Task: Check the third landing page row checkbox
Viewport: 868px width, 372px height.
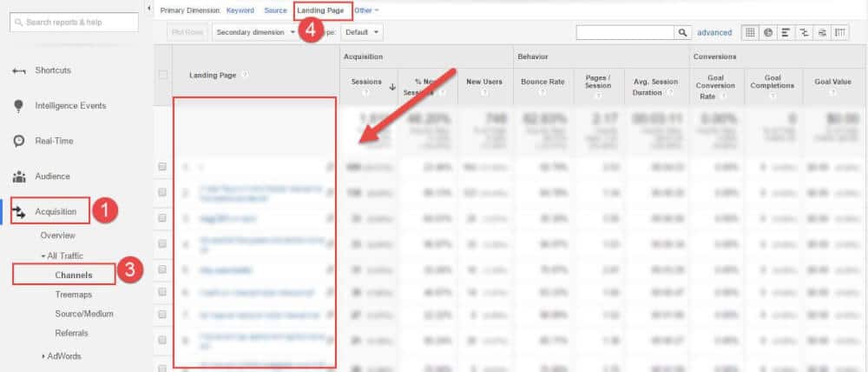Action: (x=163, y=219)
